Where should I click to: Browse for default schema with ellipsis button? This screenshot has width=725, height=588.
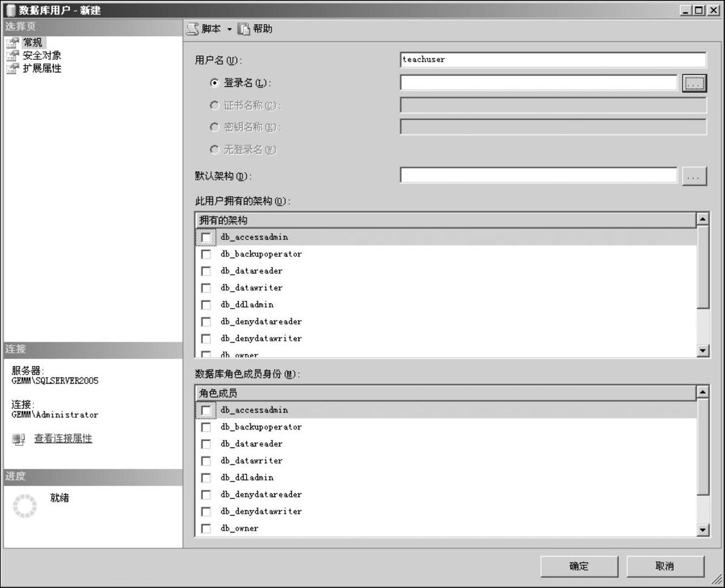[694, 176]
